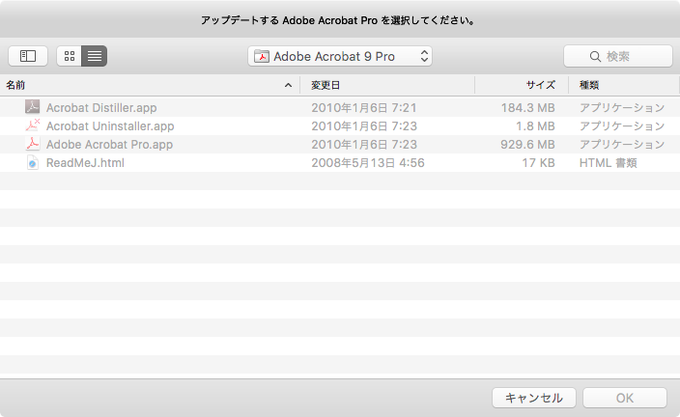Click the date 2010年1月6日 7:21
Screen dimensions: 680x417
point(364,108)
